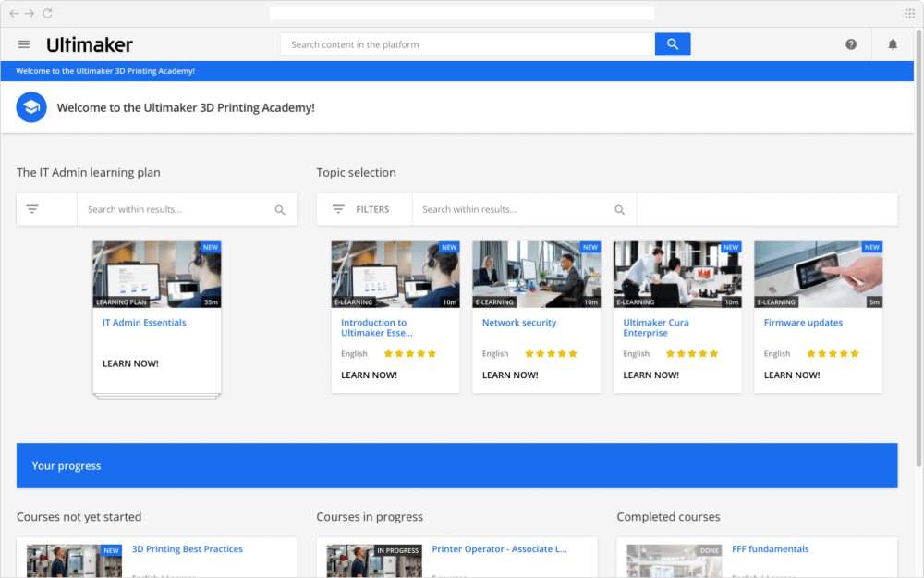The image size is (924, 578).
Task: Rate Introduction to Ultimaker Essentials five stars
Action: (432, 354)
